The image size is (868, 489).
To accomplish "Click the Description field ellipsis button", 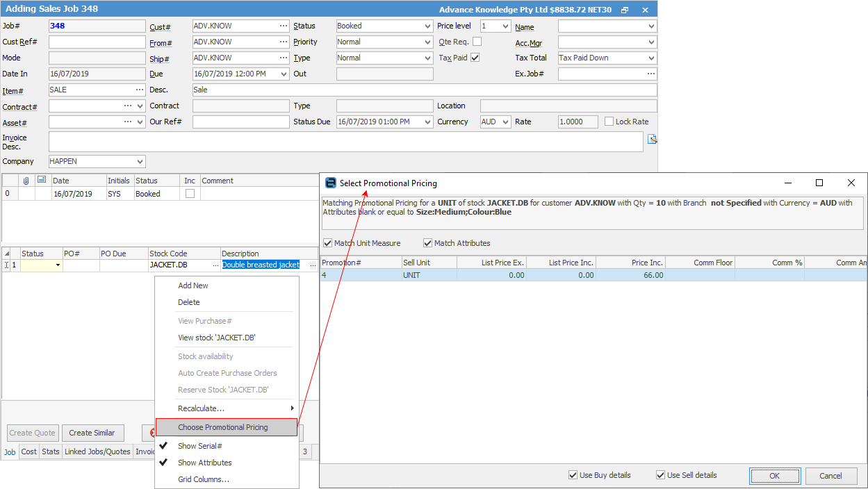I will (x=313, y=265).
